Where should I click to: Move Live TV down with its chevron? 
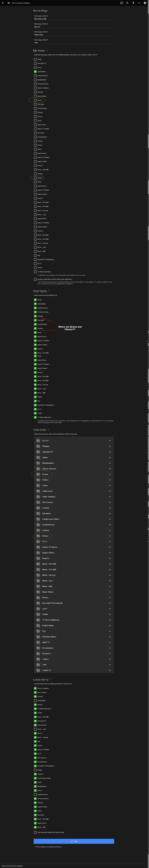pos(110,441)
